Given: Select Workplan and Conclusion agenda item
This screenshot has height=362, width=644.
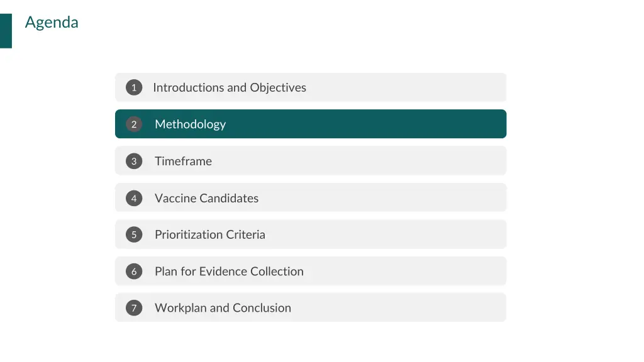Looking at the screenshot, I should click(x=311, y=308).
